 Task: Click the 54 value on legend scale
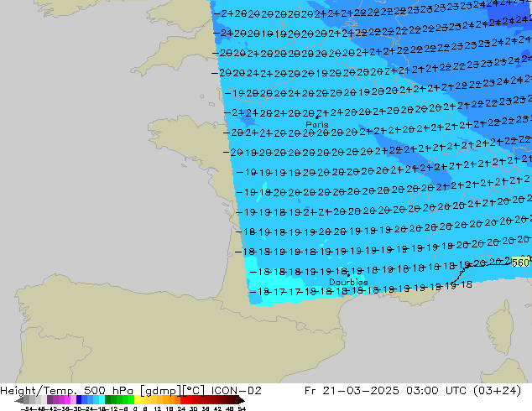tap(242, 408)
